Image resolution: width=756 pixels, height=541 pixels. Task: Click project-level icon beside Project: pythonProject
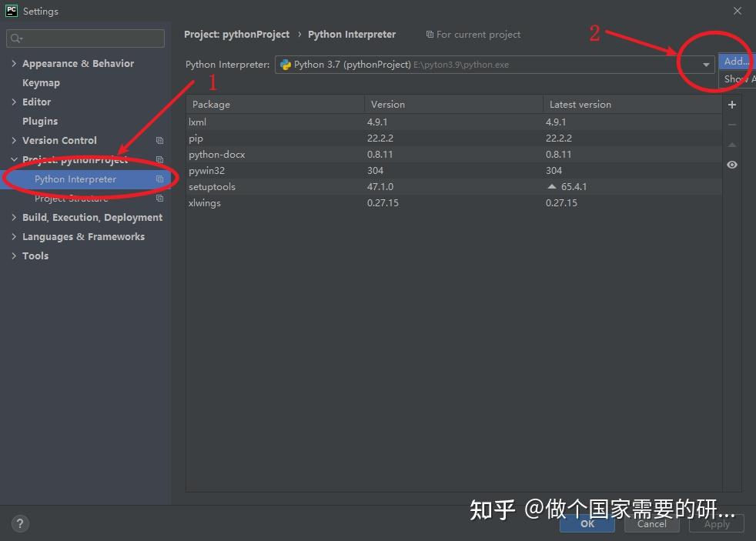tap(159, 159)
